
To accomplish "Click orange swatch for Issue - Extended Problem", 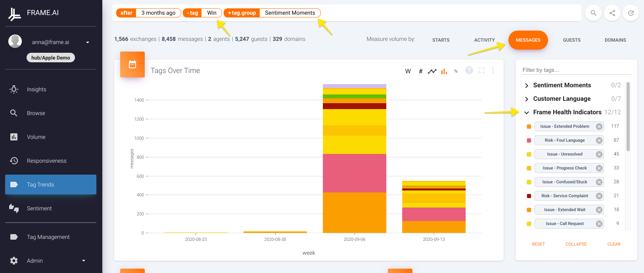I will (x=529, y=127).
